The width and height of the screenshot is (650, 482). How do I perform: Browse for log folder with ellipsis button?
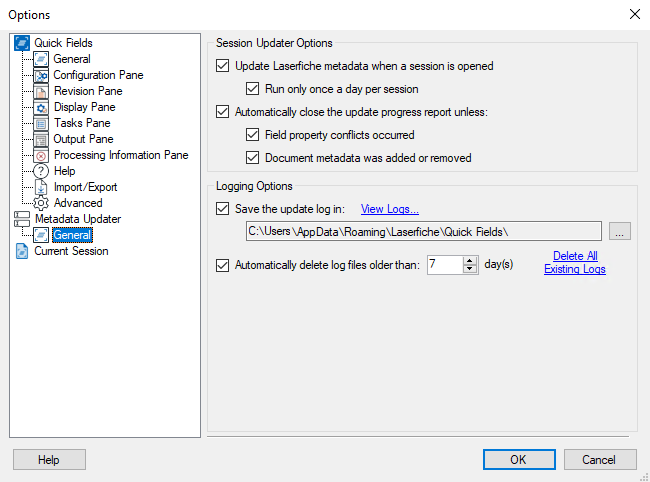click(x=620, y=231)
